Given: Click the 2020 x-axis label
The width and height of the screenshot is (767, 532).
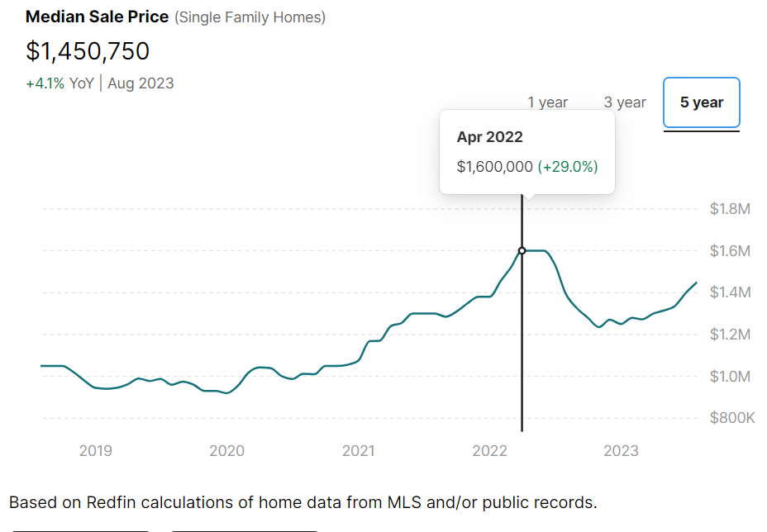Looking at the screenshot, I should click(x=226, y=451).
